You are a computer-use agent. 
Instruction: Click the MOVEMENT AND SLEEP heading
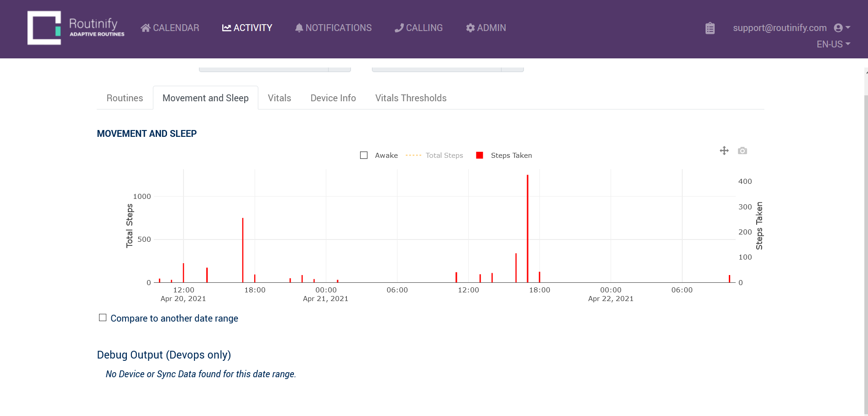[146, 134]
